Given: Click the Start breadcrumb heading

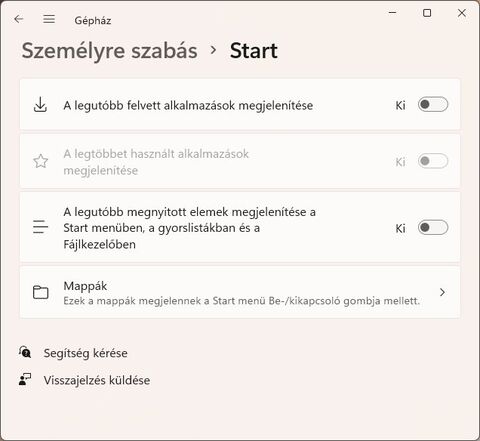Looking at the screenshot, I should [254, 51].
